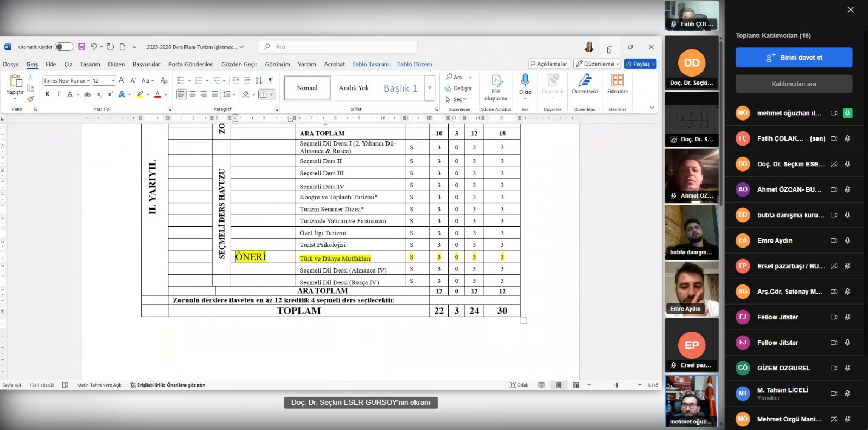Save the document with the floppy disk icon
Image resolution: width=868 pixels, height=430 pixels.
pos(81,47)
